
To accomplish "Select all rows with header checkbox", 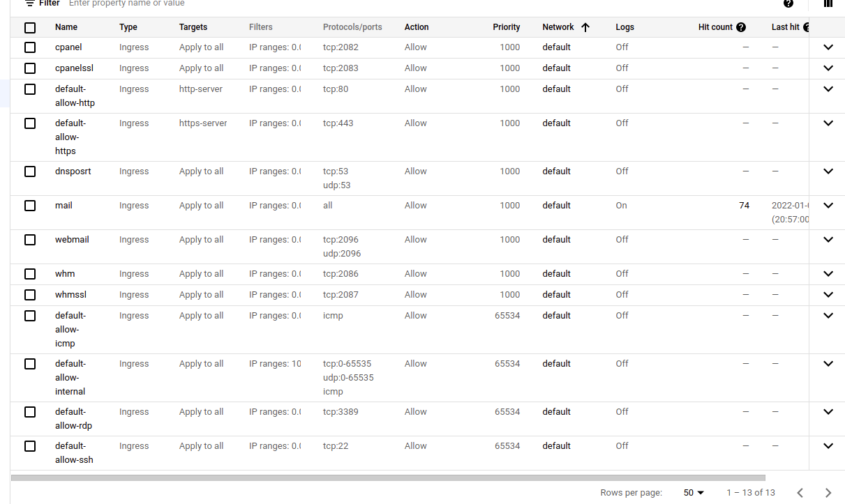I will 30,27.
